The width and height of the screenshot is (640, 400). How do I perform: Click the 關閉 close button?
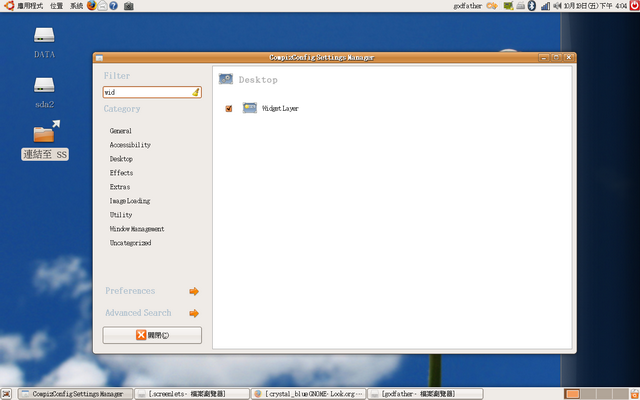point(152,335)
